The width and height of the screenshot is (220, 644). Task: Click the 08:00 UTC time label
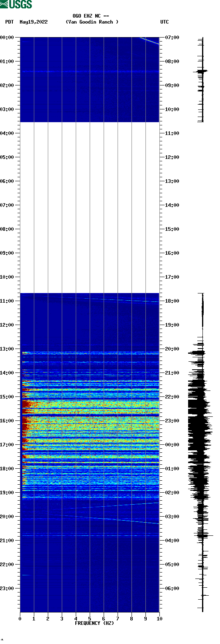[172, 61]
